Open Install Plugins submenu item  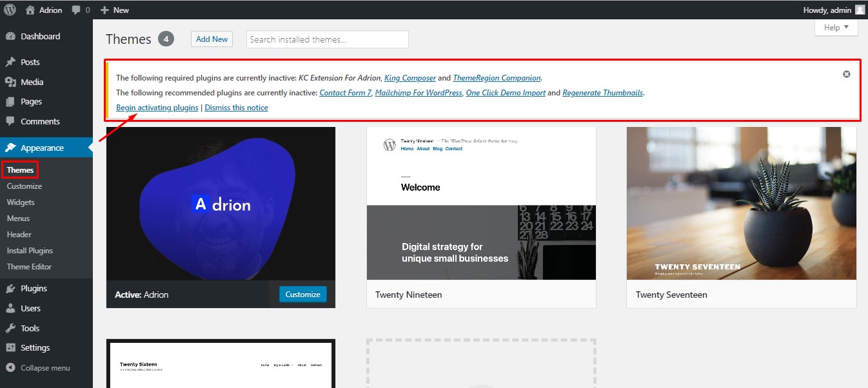tap(30, 251)
